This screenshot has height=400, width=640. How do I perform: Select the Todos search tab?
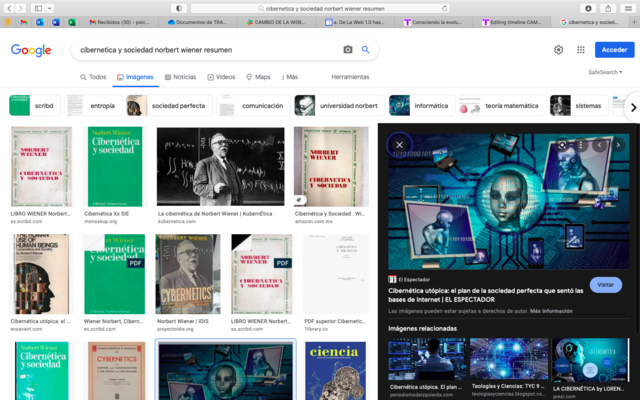(x=93, y=77)
